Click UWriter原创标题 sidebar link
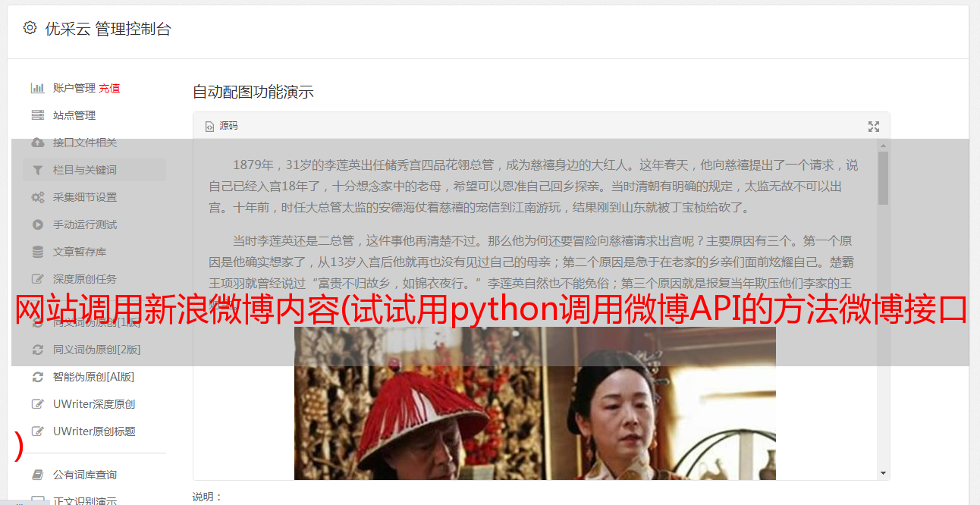The height and width of the screenshot is (505, 980). 94,431
